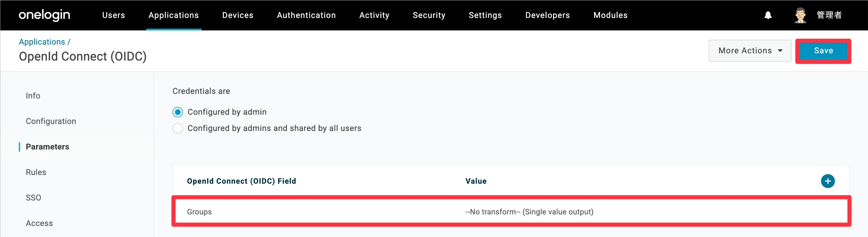Image resolution: width=868 pixels, height=237 pixels.
Task: Click the notification bell icon
Action: [x=768, y=15]
